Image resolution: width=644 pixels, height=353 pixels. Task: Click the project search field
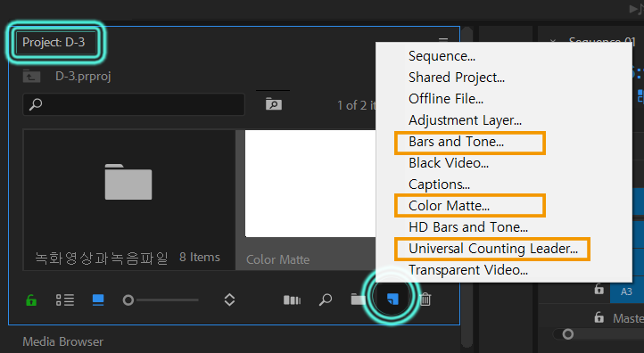point(134,104)
